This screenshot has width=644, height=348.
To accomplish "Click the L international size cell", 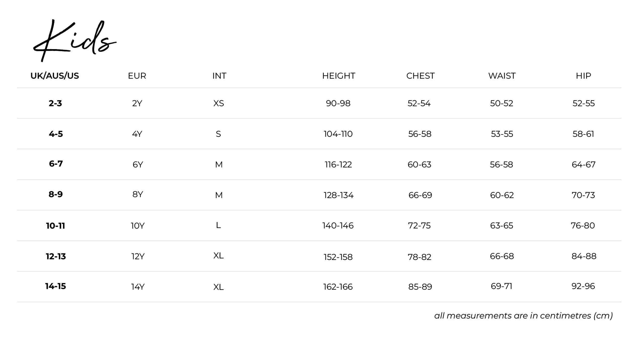I will (x=218, y=225).
